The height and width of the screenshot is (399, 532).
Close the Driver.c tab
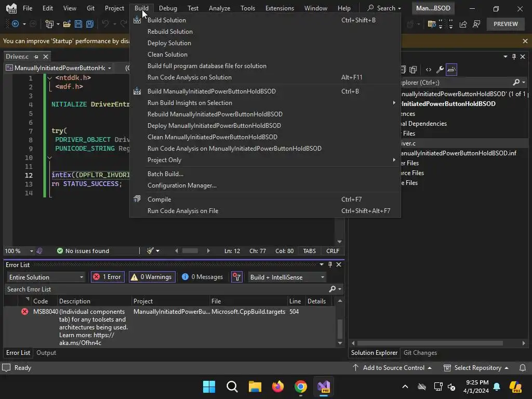click(46, 57)
